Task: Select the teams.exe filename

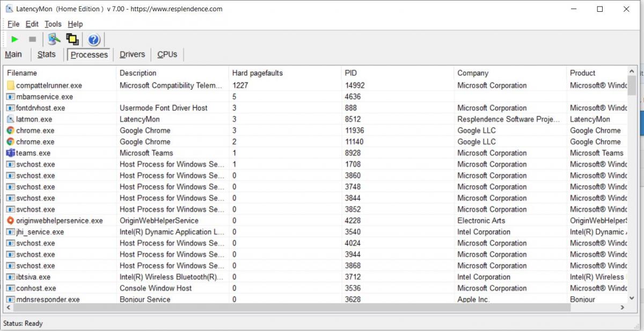Action: tap(33, 153)
